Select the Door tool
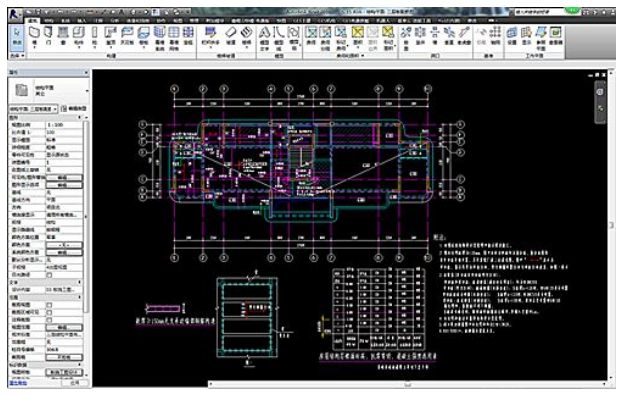This screenshot has height=397, width=623. [48, 36]
